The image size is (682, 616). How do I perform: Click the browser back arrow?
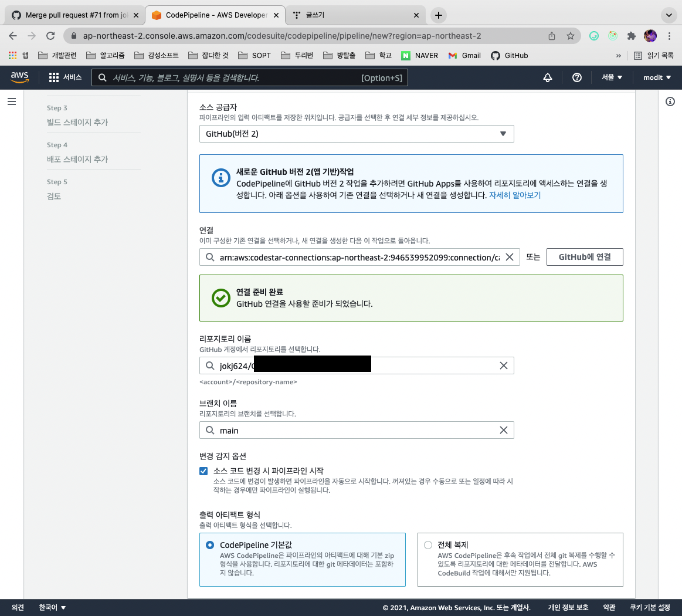13,36
